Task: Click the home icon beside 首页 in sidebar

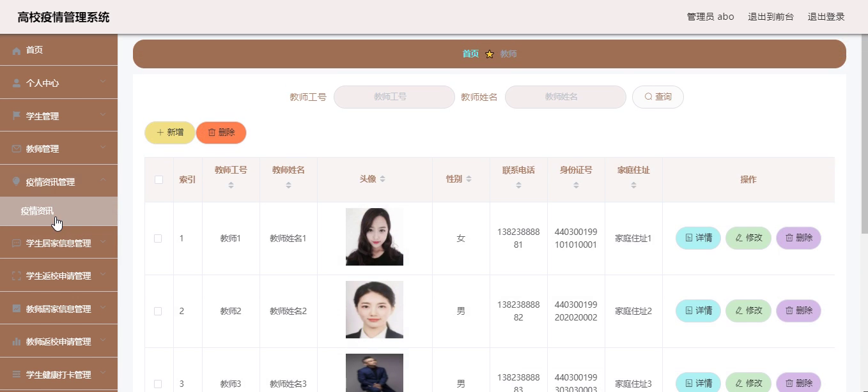Action: pyautogui.click(x=17, y=50)
